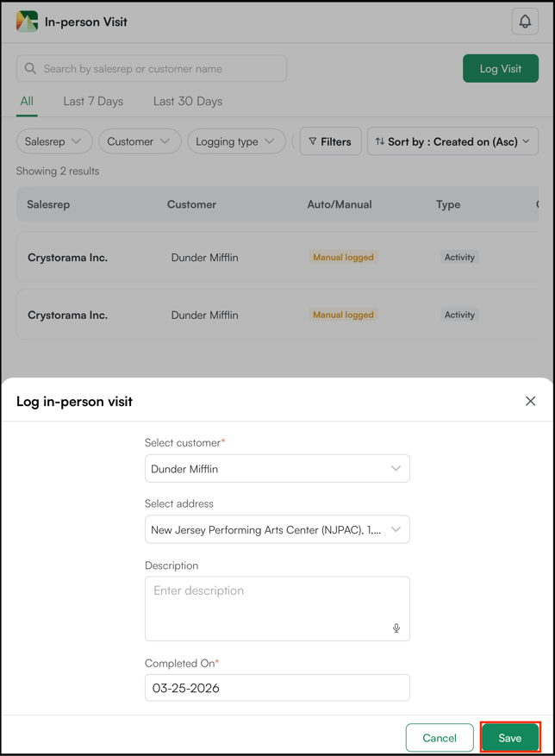Switch to the All tab
Viewport: 555px width, 756px height.
coord(27,101)
